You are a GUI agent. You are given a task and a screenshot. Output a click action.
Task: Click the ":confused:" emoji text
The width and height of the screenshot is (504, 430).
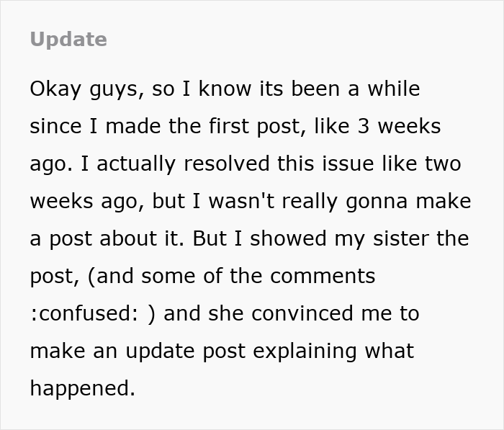[x=84, y=313]
